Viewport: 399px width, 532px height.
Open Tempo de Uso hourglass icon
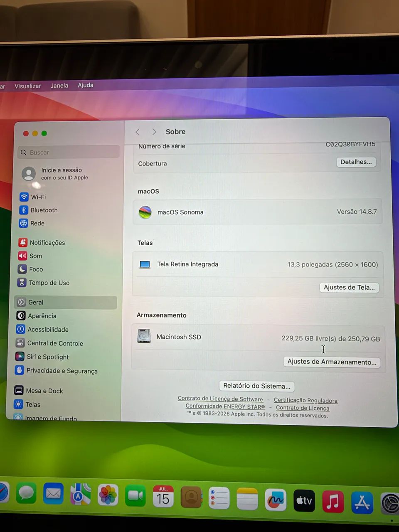click(22, 282)
